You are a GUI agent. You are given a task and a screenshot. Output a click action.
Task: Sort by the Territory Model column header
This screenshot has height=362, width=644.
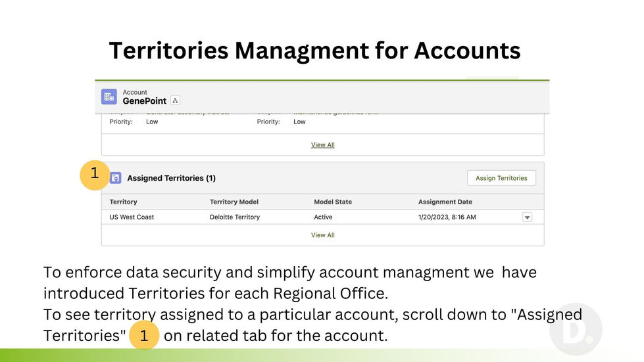pos(234,202)
